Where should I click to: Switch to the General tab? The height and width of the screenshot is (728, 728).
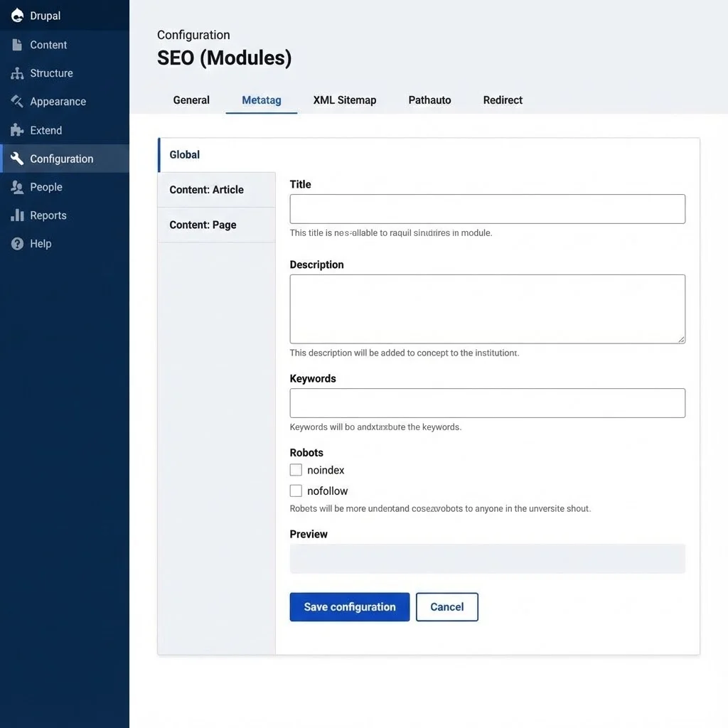191,100
